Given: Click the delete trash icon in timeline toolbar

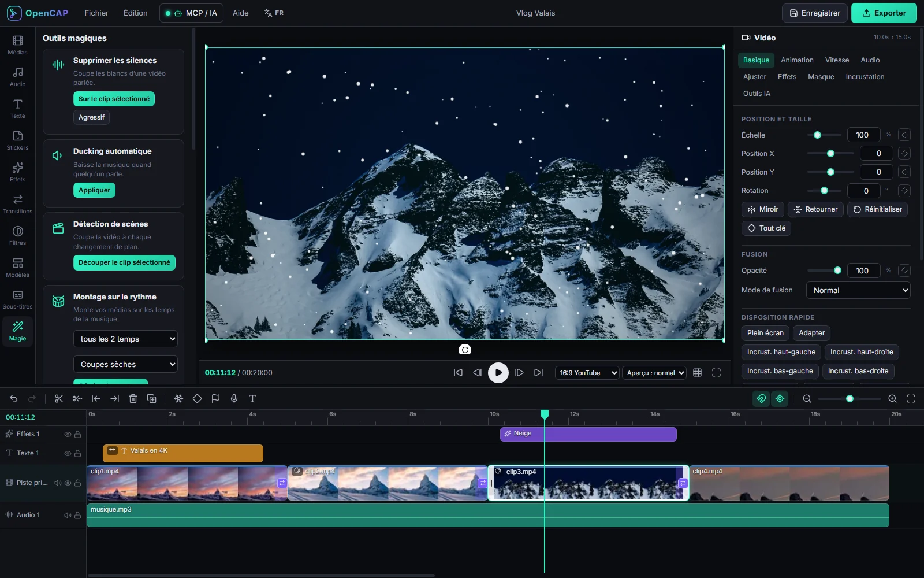Looking at the screenshot, I should click(x=133, y=399).
